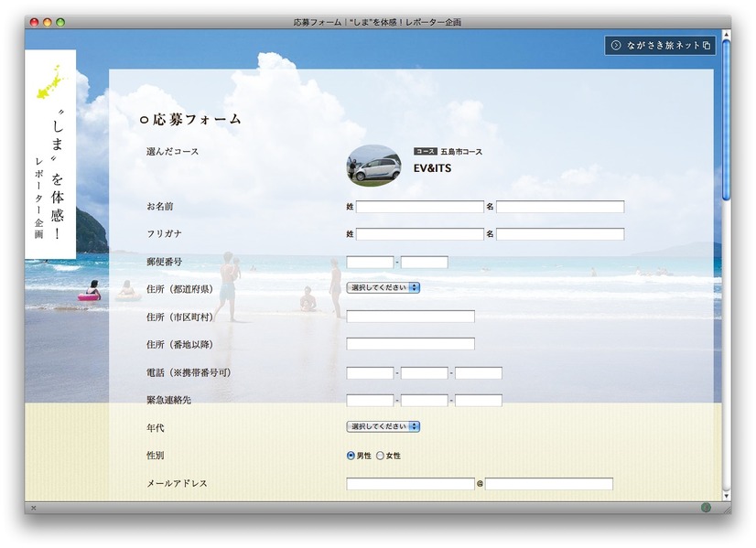Open the 住所（都道府県） prefecture dropdown
This screenshot has width=756, height=548.
tap(383, 287)
